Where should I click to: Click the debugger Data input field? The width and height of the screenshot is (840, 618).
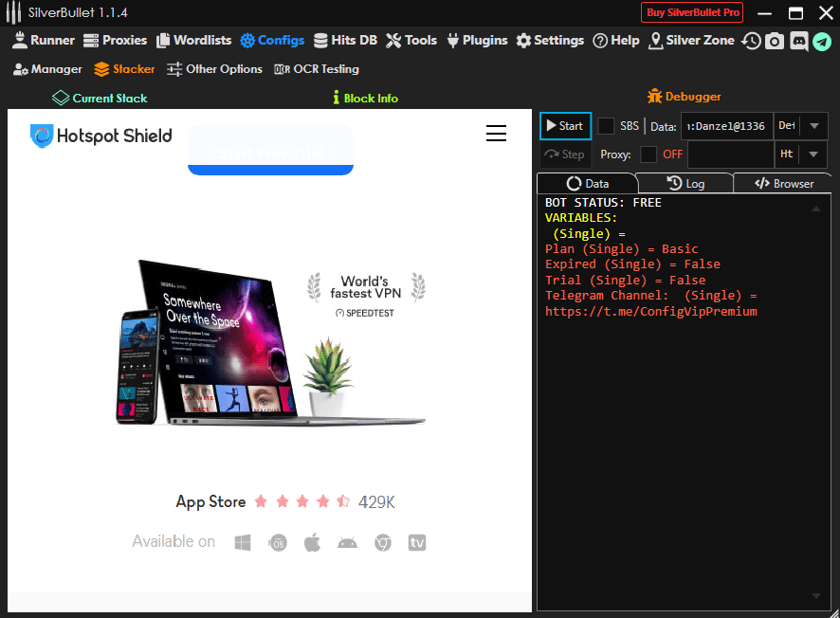point(726,126)
